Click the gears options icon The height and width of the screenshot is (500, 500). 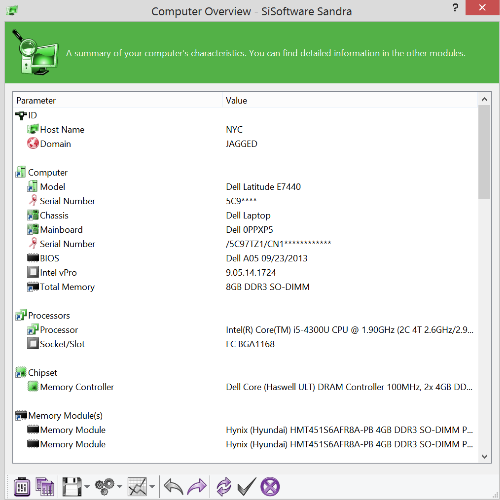click(x=105, y=487)
